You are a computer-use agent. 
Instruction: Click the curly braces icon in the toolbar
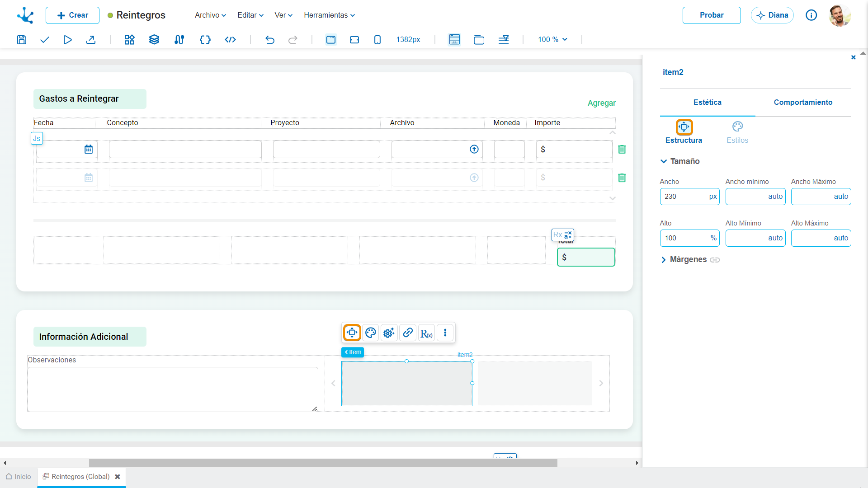(205, 40)
